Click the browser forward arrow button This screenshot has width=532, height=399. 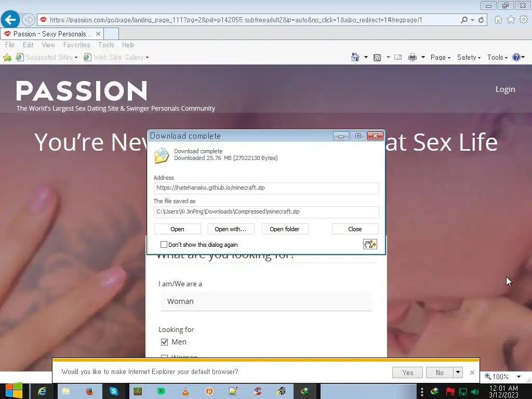click(29, 20)
